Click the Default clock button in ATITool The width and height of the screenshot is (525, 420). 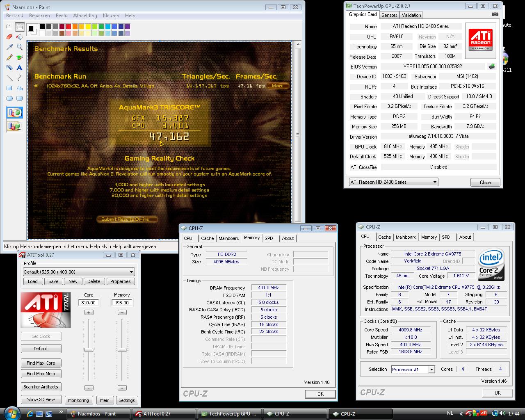pyautogui.click(x=41, y=349)
